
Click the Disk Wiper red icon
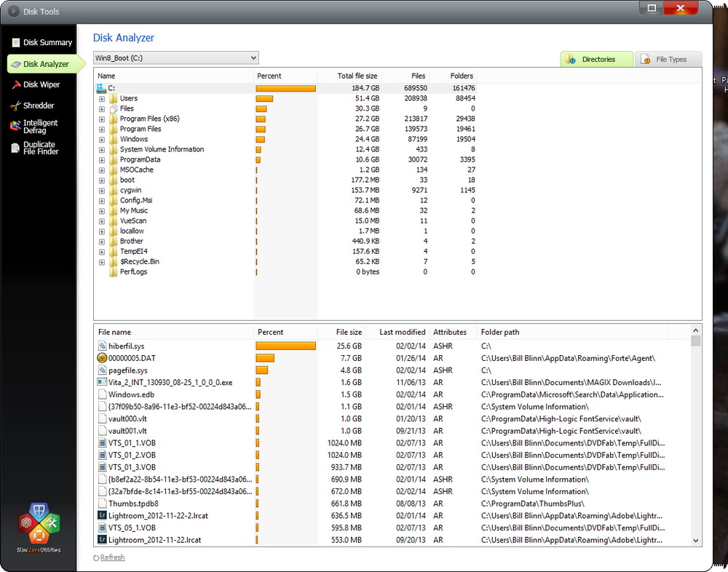click(x=16, y=84)
